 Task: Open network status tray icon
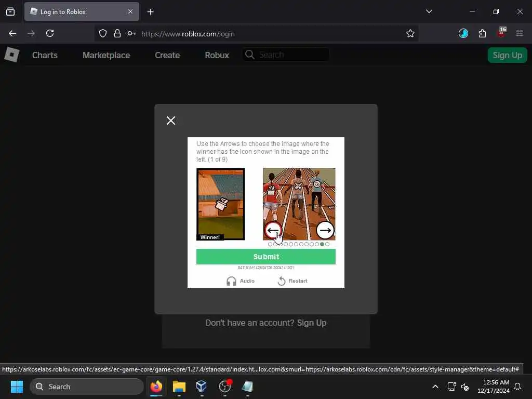pos(451,387)
